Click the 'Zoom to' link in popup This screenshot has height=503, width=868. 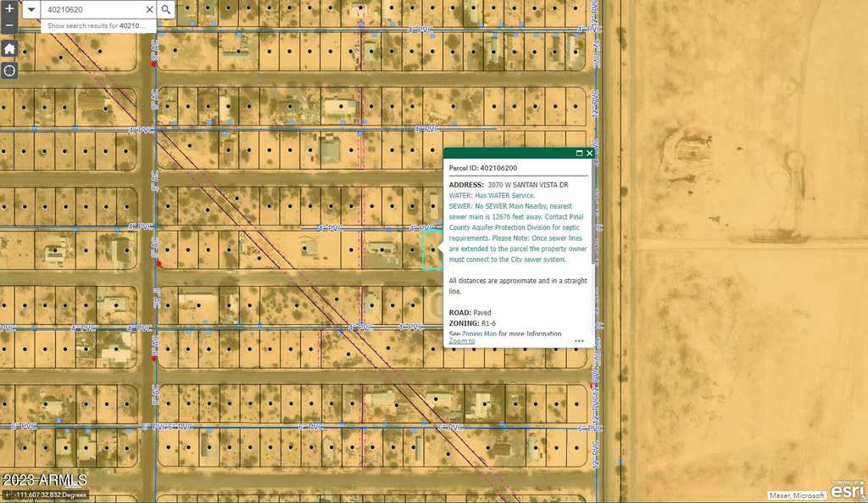[462, 341]
